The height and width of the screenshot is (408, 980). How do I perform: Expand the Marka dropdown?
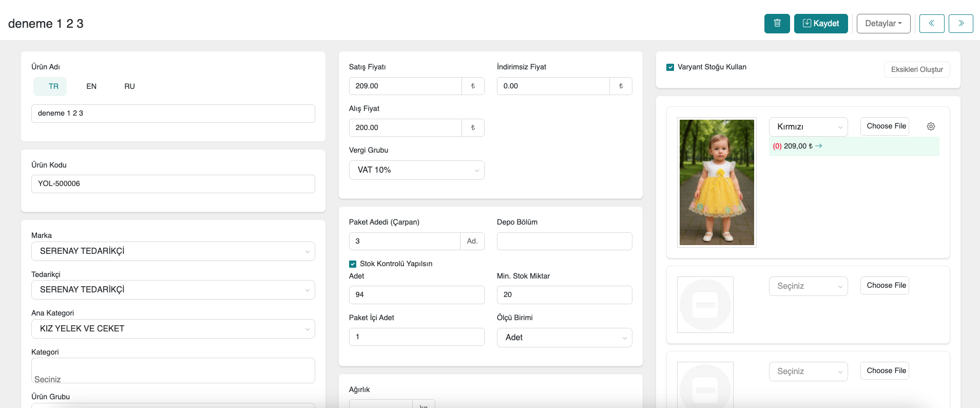pyautogui.click(x=173, y=251)
